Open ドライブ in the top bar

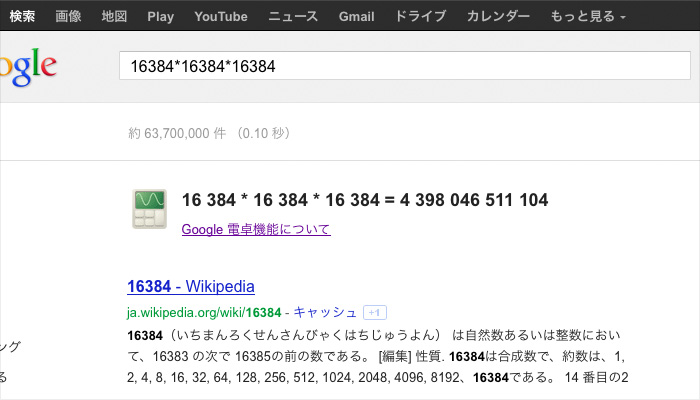420,17
